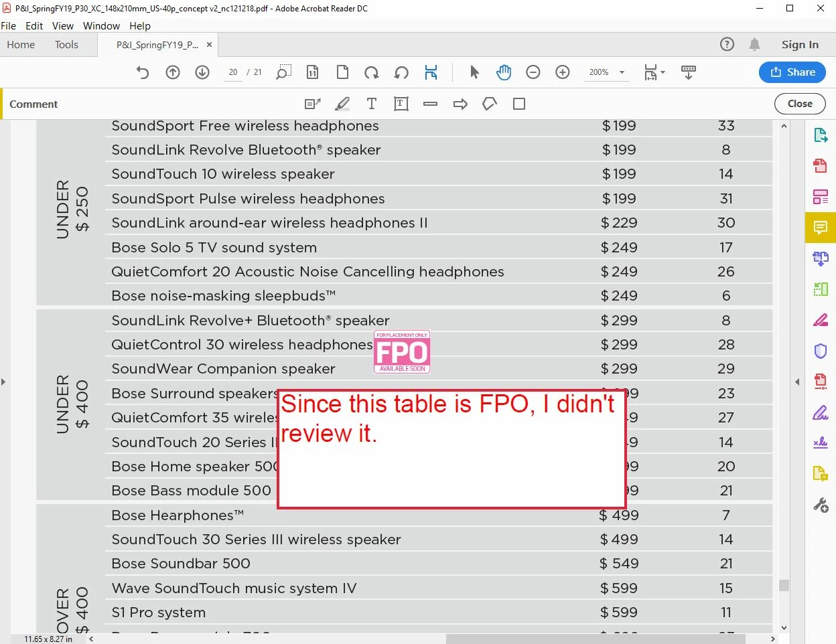Open fit page options dropdown
Viewport: 836px width, 644px height.
coord(654,72)
